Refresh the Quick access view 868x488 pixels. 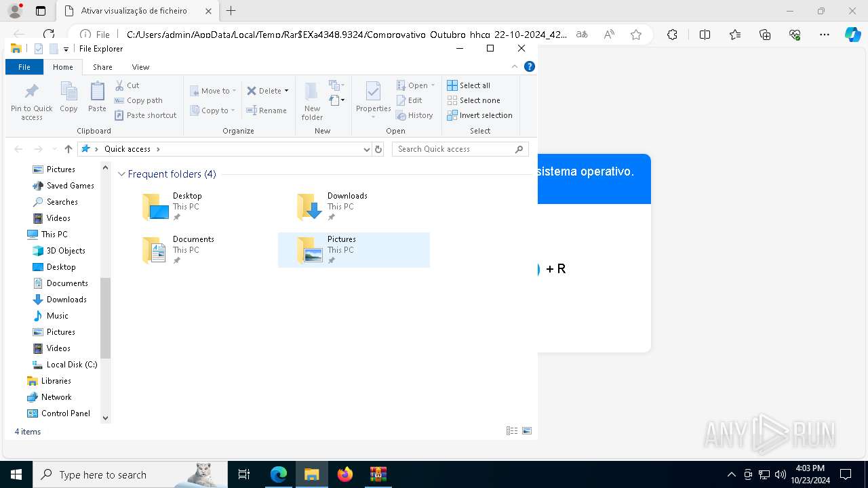pos(378,149)
